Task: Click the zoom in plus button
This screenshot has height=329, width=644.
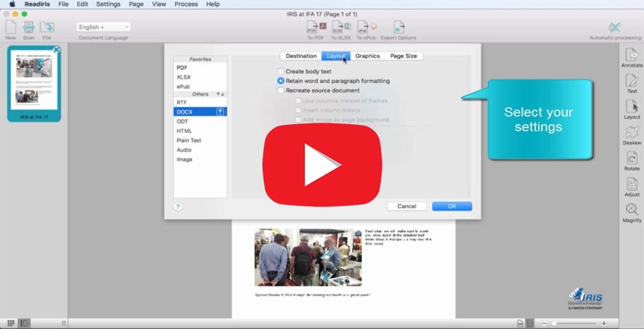Action: click(604, 324)
